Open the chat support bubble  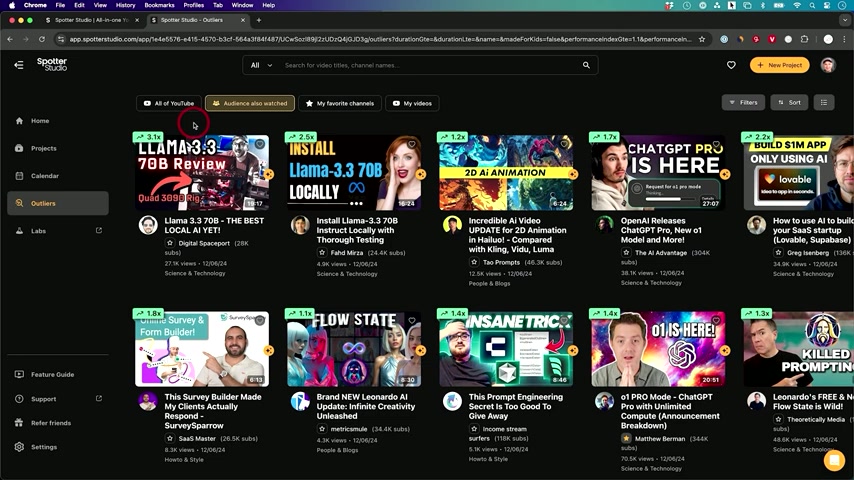click(x=834, y=460)
